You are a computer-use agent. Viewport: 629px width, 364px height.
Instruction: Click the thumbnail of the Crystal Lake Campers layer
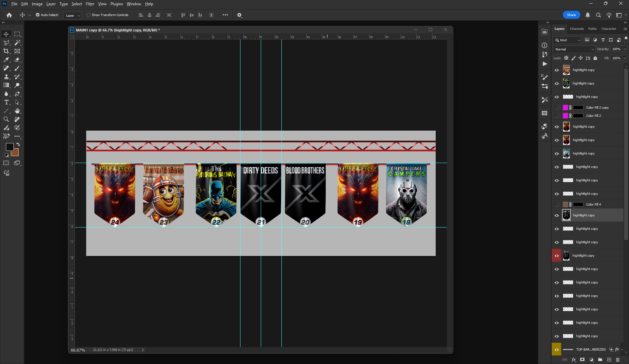click(566, 153)
